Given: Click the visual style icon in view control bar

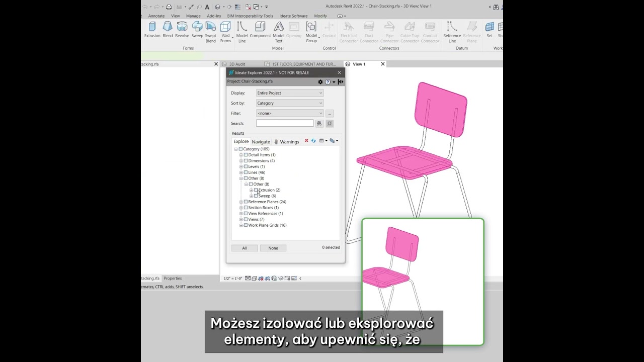Looking at the screenshot, I should click(x=255, y=278).
